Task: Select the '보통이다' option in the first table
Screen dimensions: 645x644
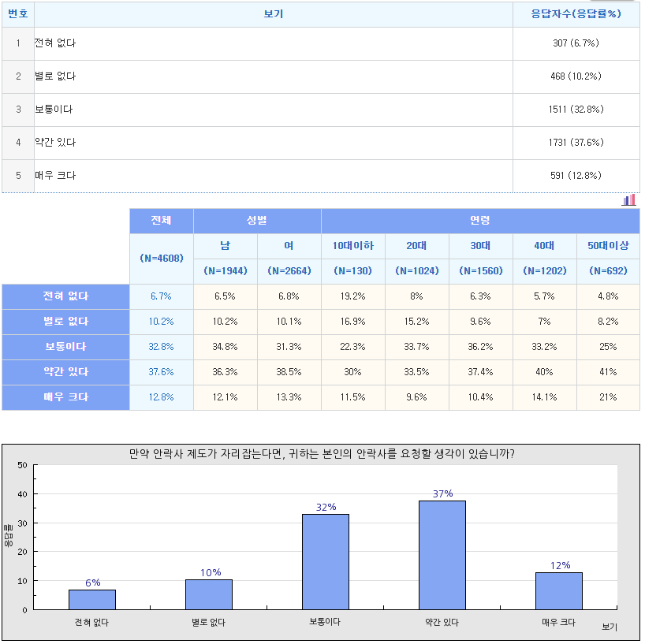Action: (54, 110)
